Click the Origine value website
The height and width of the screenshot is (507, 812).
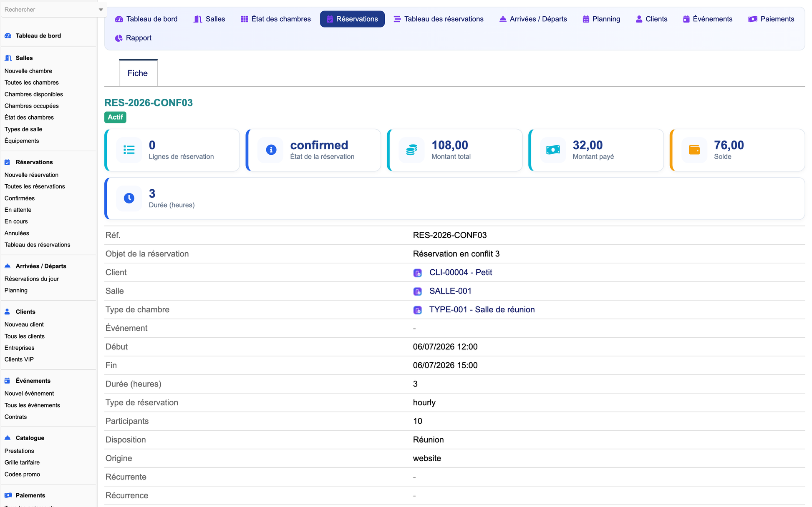pos(427,459)
